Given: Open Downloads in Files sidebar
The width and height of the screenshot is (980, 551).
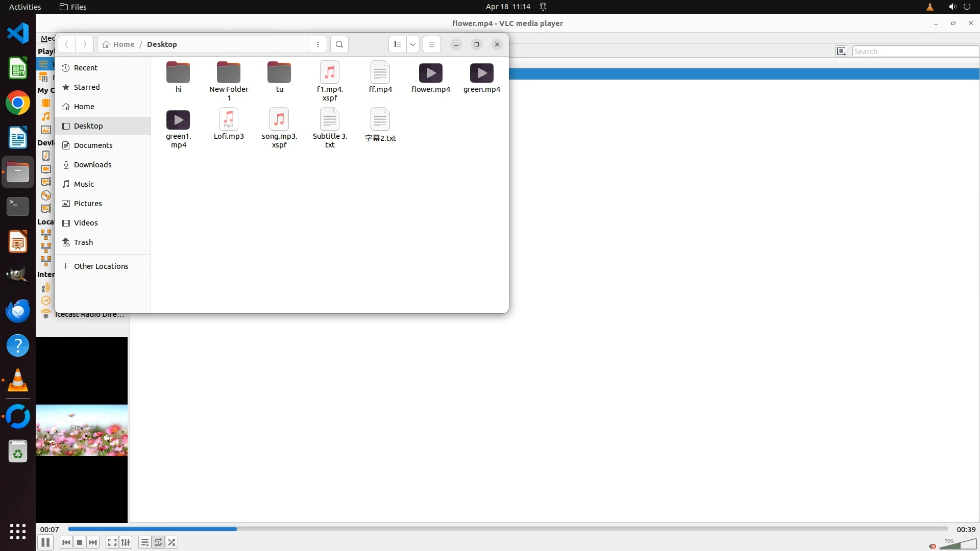Looking at the screenshot, I should pyautogui.click(x=92, y=165).
